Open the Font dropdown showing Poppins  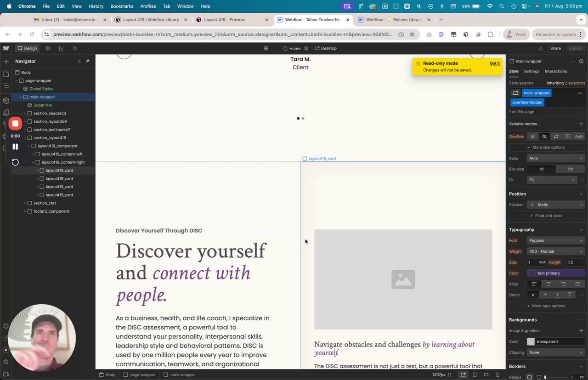(x=556, y=240)
